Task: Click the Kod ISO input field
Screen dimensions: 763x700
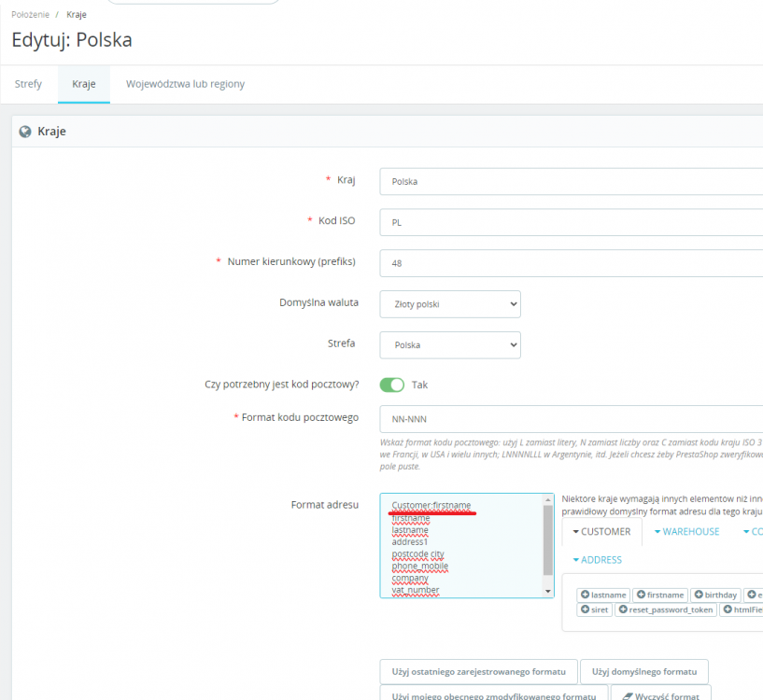Action: (571, 222)
